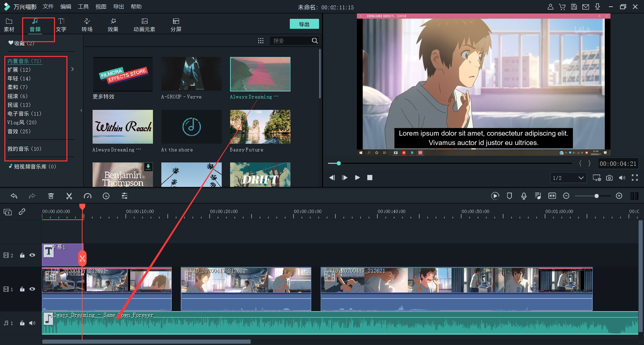
Task: Hide video track 2 with eye icon
Action: [x=32, y=255]
